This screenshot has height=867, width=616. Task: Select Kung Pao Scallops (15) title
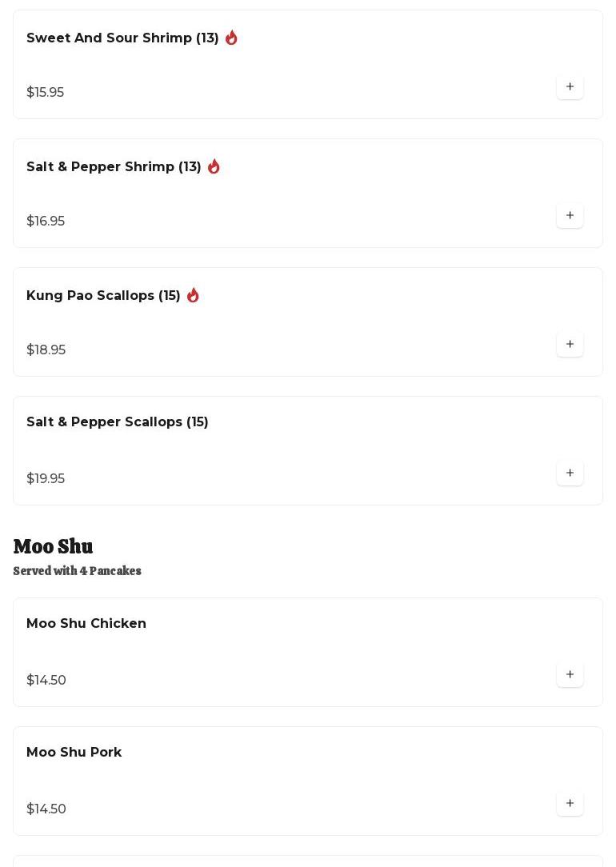pyautogui.click(x=103, y=296)
